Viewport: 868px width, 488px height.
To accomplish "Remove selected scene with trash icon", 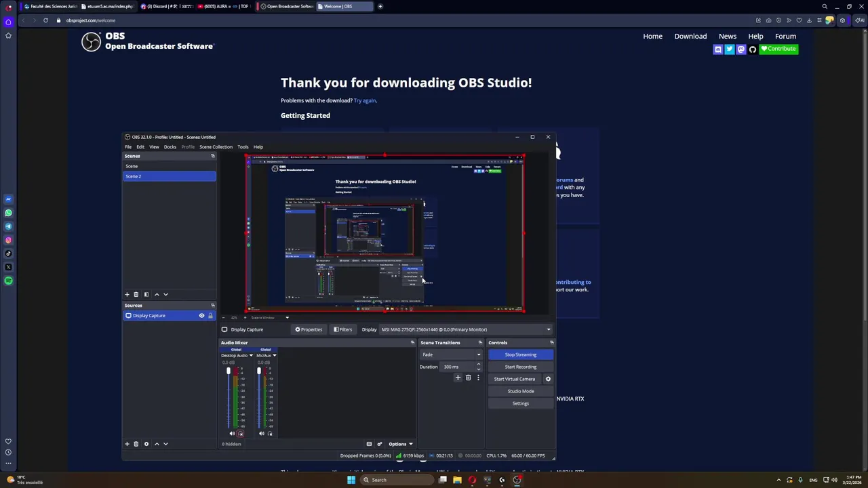I will click(136, 295).
